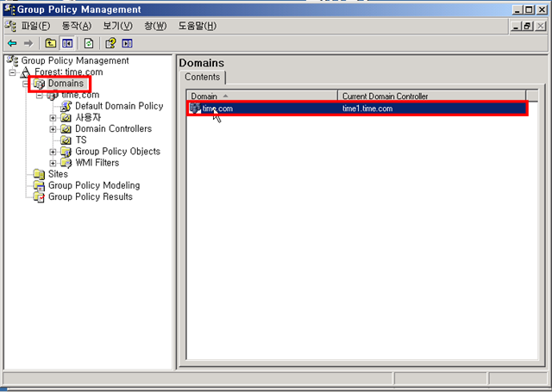
Task: Click the time.com domain icon in tree
Action: tap(53, 95)
